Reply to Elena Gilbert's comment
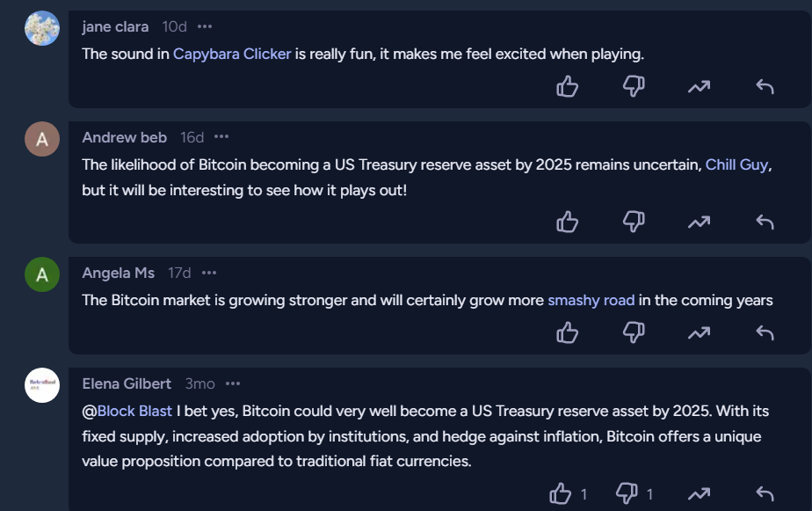Image resolution: width=812 pixels, height=511 pixels. point(765,493)
